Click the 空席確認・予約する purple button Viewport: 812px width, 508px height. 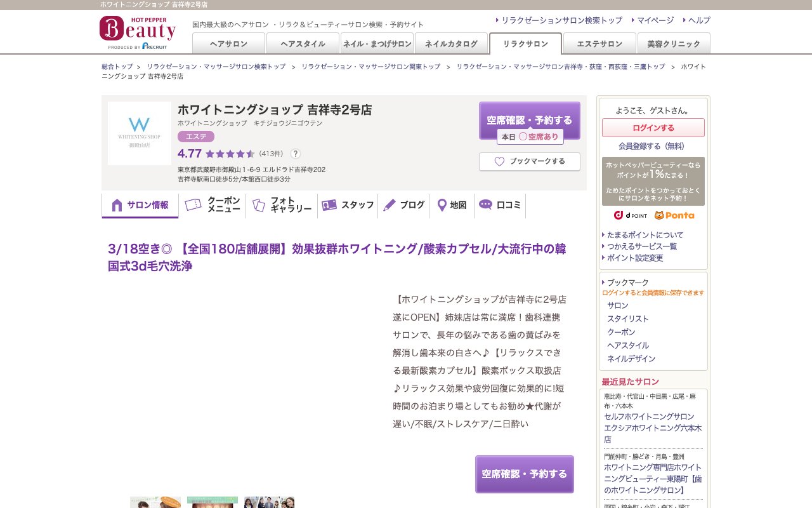click(530, 119)
